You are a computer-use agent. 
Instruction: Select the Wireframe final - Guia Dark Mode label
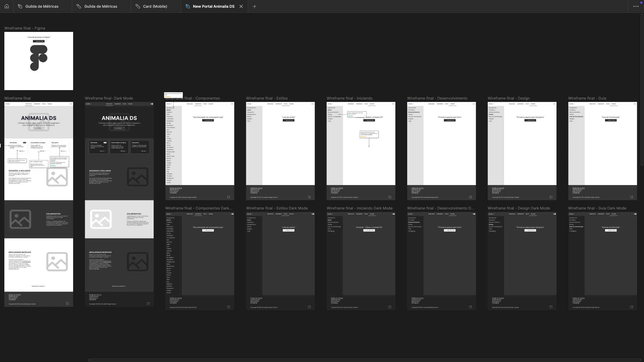pyautogui.click(x=597, y=208)
